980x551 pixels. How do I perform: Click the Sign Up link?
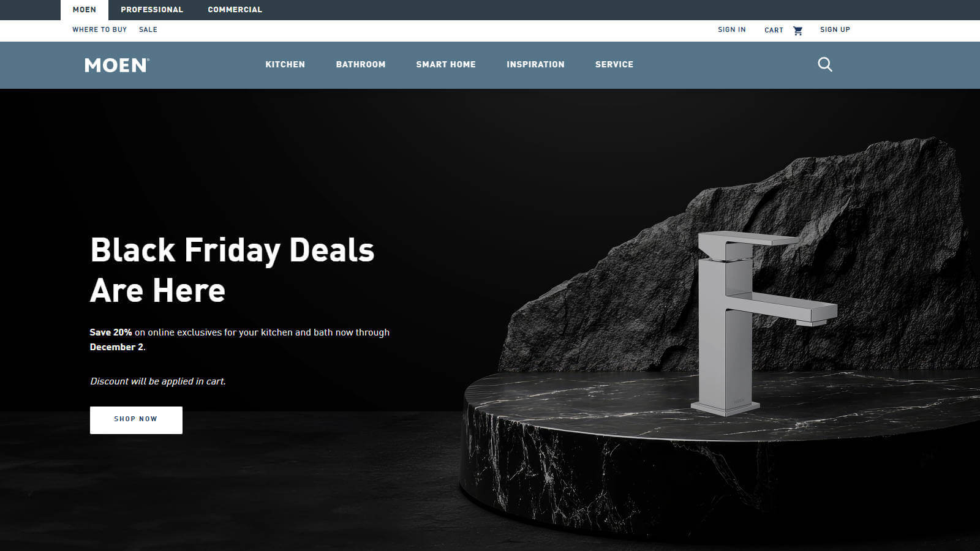point(835,29)
